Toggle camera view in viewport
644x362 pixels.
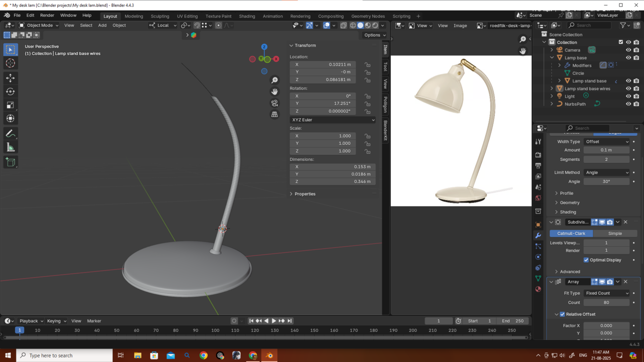coord(274,103)
